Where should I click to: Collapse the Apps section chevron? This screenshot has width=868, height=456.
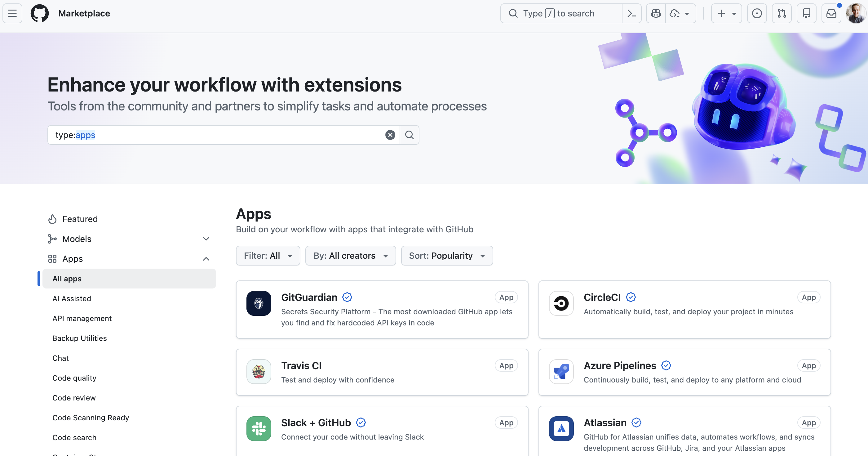click(x=206, y=259)
